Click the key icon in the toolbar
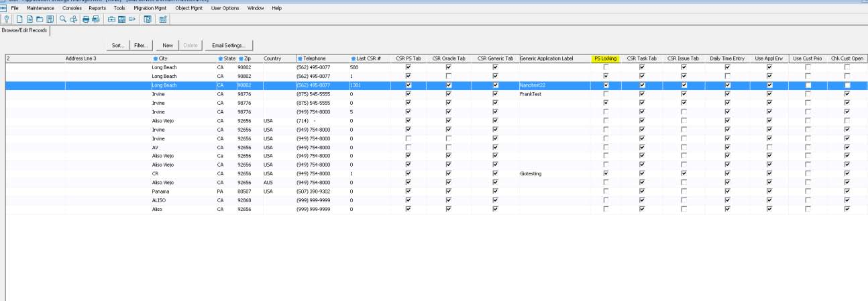This screenshot has width=868, height=301. 7,19
